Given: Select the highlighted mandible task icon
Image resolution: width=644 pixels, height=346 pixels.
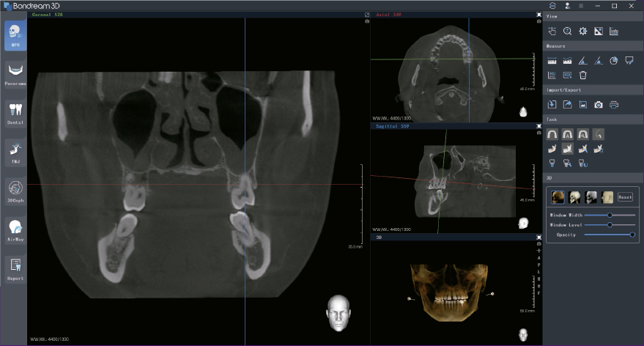Looking at the screenshot, I should tap(567, 149).
